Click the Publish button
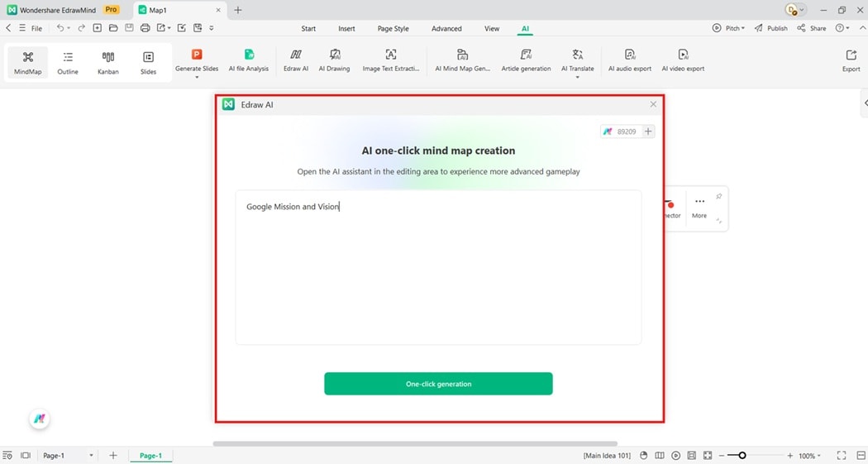 click(770, 28)
